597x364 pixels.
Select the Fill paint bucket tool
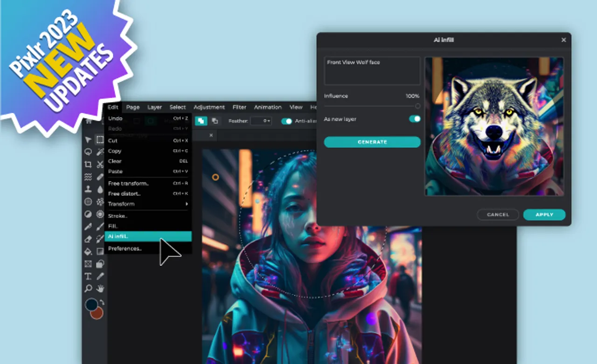click(x=88, y=252)
